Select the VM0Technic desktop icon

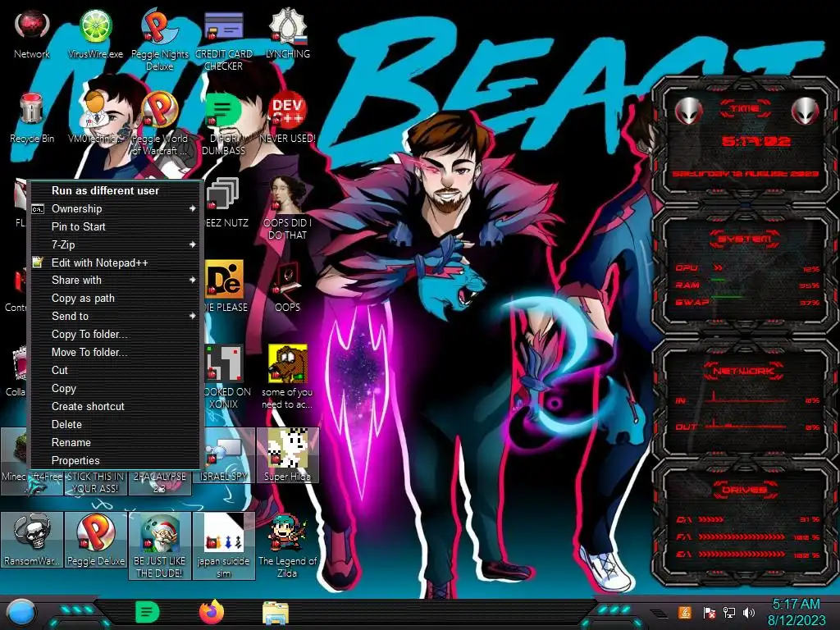coord(95,118)
